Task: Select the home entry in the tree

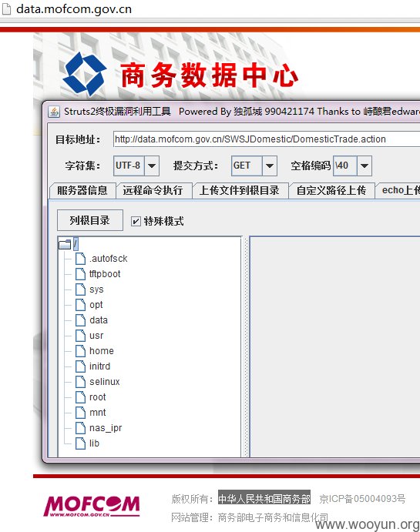Action: [x=102, y=351]
